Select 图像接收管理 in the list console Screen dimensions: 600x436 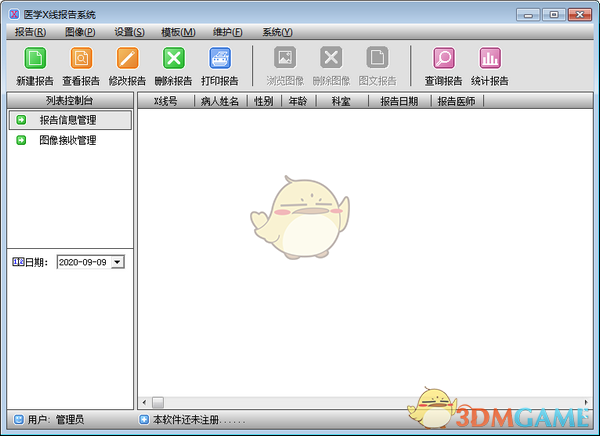pyautogui.click(x=68, y=141)
